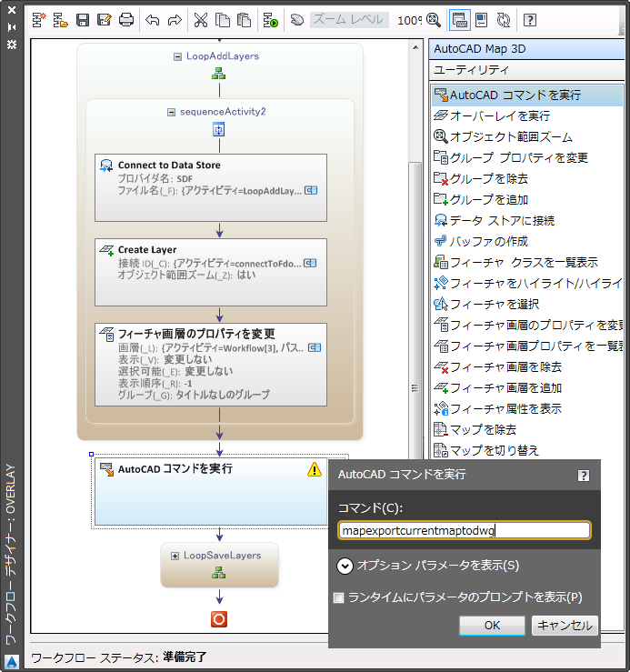Click the palette auto-hide pin icon
The height and width of the screenshot is (672, 630).
coord(12,27)
